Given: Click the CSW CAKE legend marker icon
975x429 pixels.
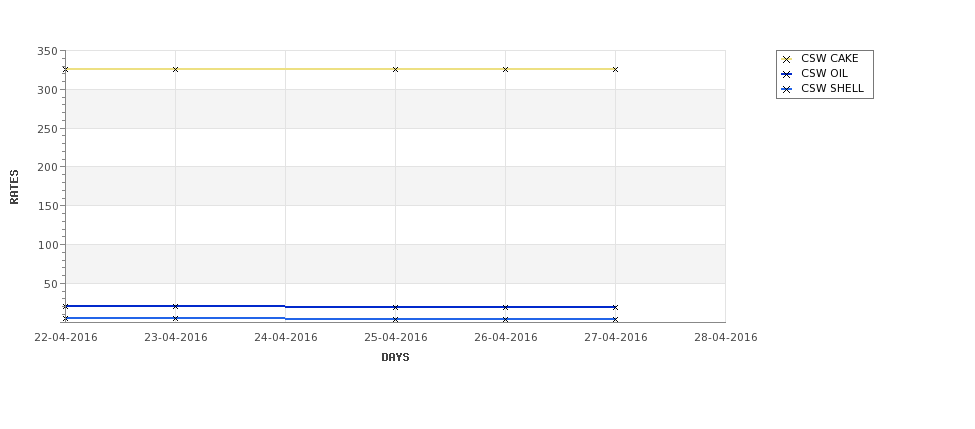Looking at the screenshot, I should (786, 59).
